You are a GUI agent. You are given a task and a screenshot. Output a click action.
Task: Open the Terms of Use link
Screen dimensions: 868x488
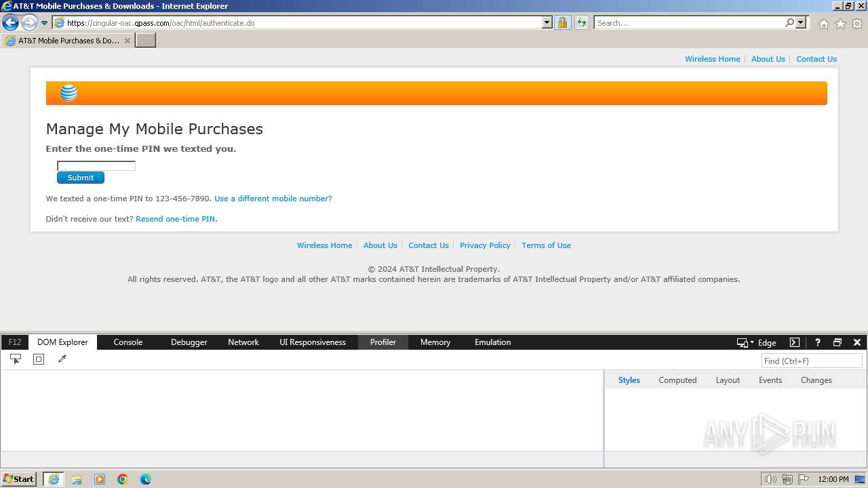coord(546,245)
